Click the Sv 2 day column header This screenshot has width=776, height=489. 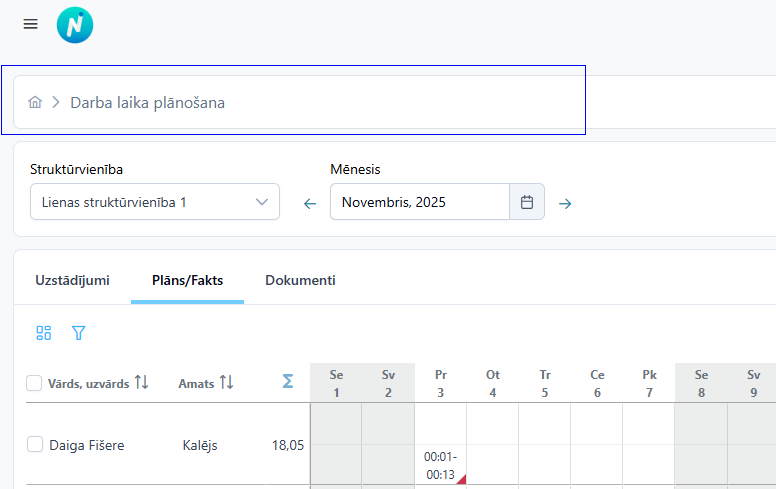(x=388, y=384)
